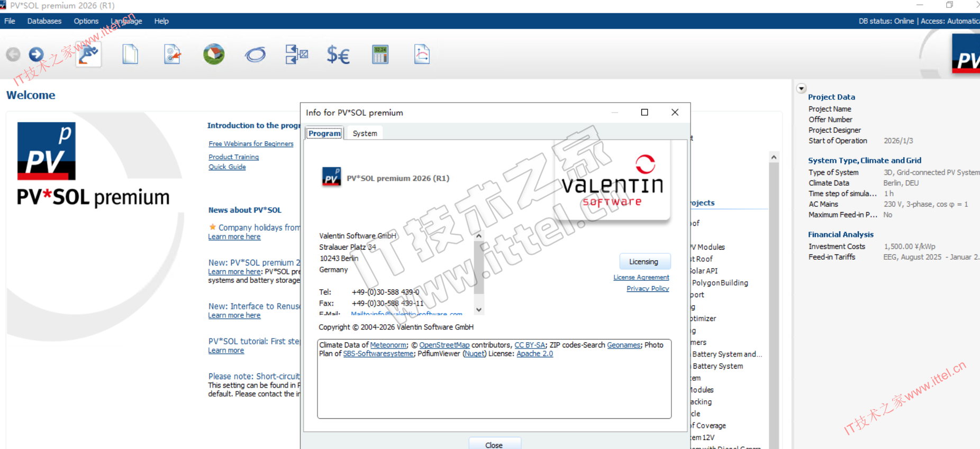This screenshot has height=449, width=980.
Task: Open the Cables blue loop icon
Action: pos(255,54)
